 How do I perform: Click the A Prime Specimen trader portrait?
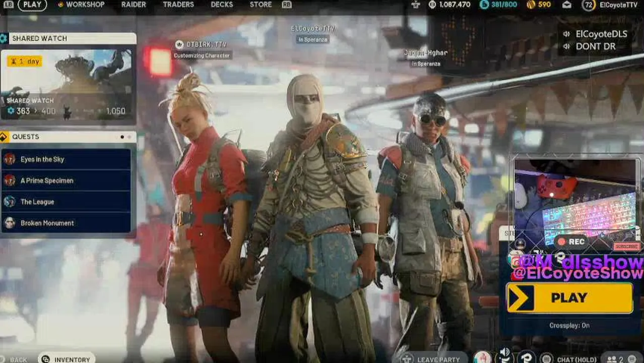(x=10, y=180)
